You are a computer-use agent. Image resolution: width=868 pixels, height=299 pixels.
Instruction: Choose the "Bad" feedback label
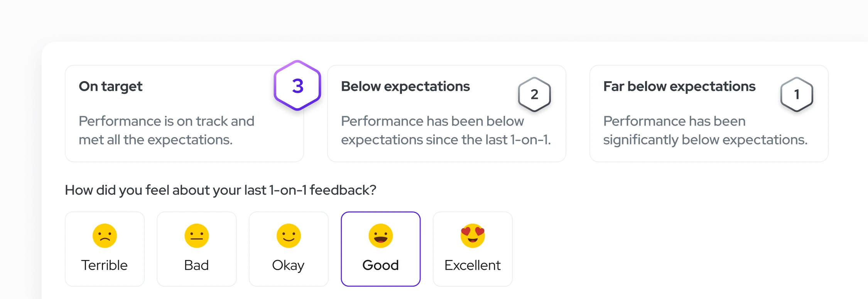click(196, 265)
